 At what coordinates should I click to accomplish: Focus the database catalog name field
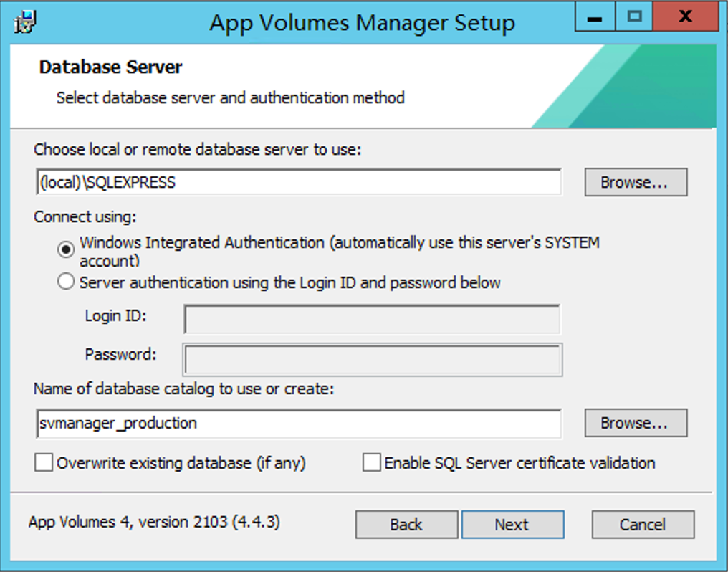(298, 423)
